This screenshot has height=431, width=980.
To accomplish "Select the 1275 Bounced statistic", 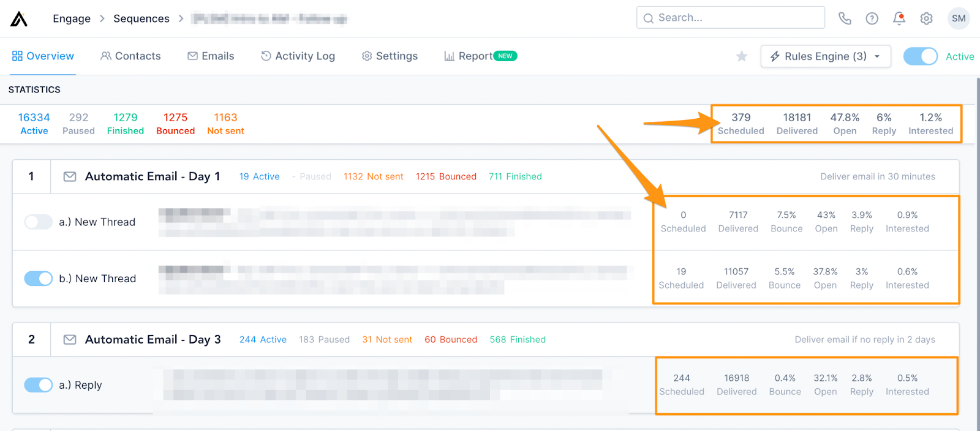I will 175,122.
